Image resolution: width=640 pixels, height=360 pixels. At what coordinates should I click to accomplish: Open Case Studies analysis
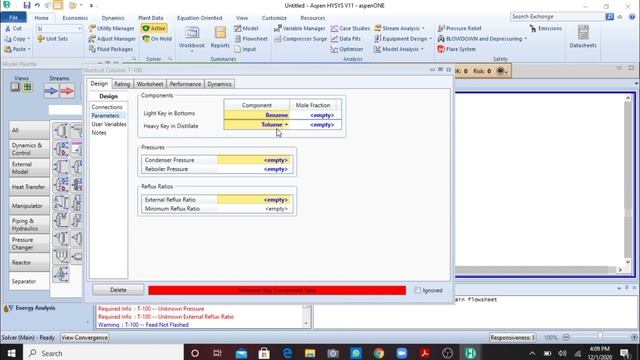tap(350, 28)
